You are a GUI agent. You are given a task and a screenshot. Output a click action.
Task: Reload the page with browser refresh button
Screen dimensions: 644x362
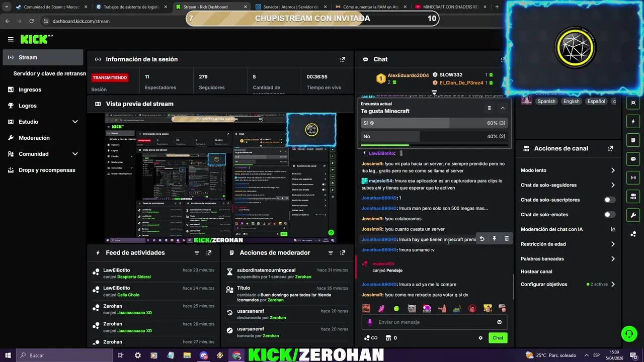click(x=31, y=21)
